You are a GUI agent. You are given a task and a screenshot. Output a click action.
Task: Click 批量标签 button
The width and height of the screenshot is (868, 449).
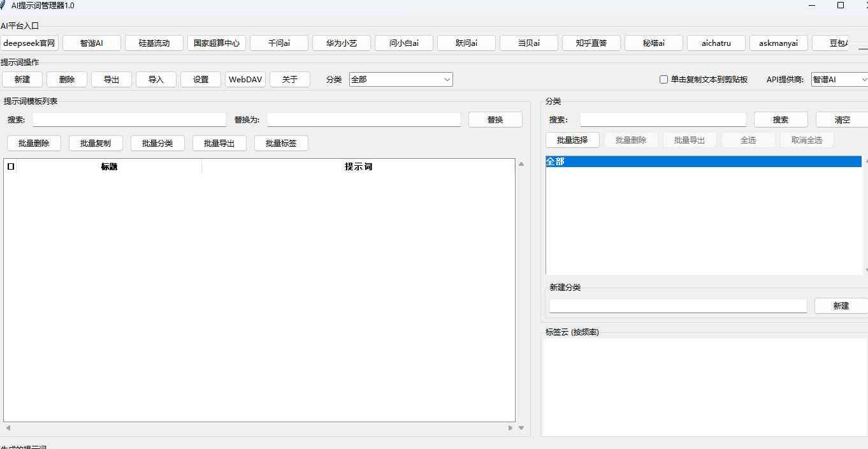pyautogui.click(x=281, y=143)
